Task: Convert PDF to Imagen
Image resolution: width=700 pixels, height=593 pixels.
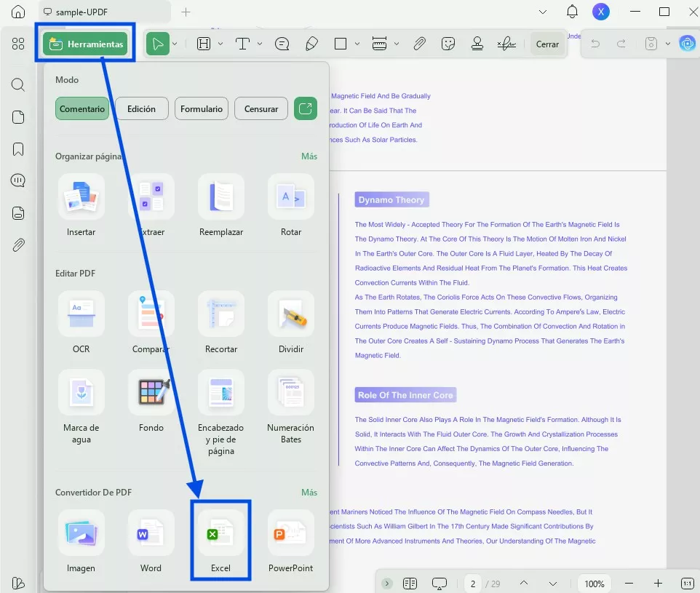Action: (x=81, y=541)
